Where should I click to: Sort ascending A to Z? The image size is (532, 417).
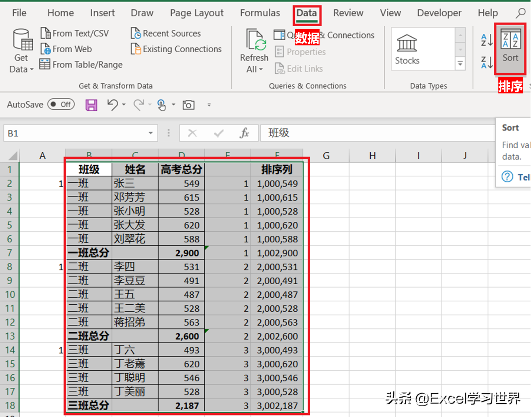pyautogui.click(x=487, y=40)
